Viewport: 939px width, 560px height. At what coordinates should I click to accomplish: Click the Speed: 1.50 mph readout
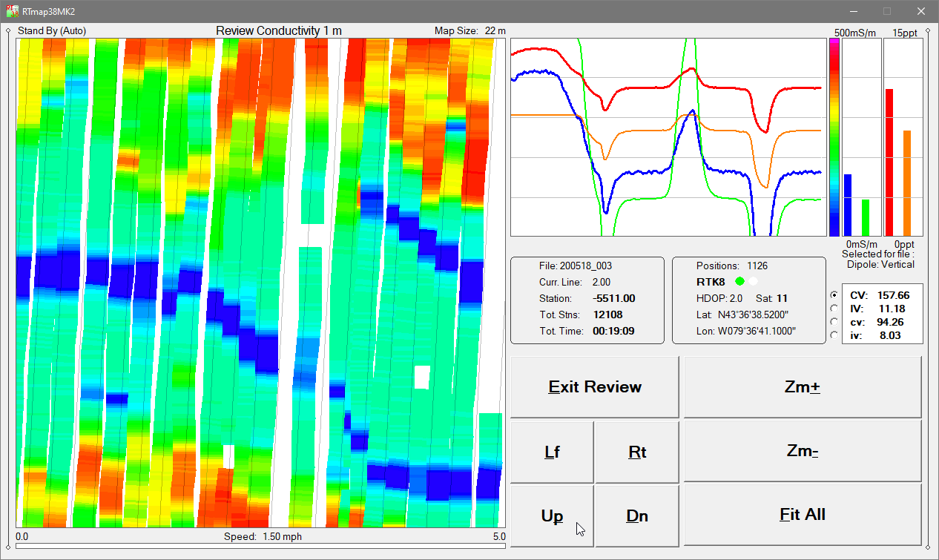click(x=263, y=536)
